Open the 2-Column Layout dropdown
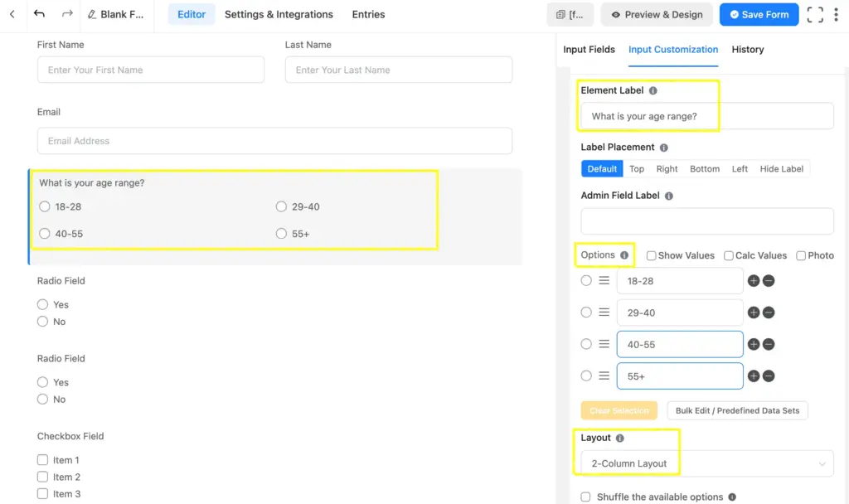The image size is (849, 504). (705, 463)
